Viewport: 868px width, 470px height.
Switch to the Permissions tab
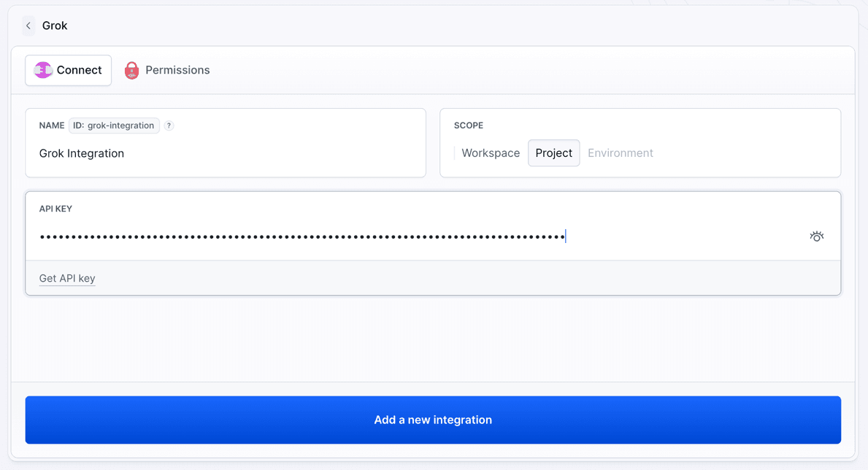[x=167, y=70]
